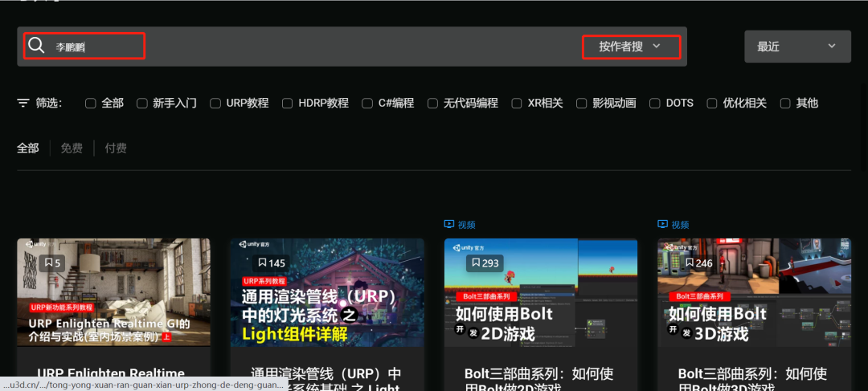Image resolution: width=868 pixels, height=391 pixels.
Task: Open the 按作者搜 search type dropdown
Action: click(x=631, y=47)
